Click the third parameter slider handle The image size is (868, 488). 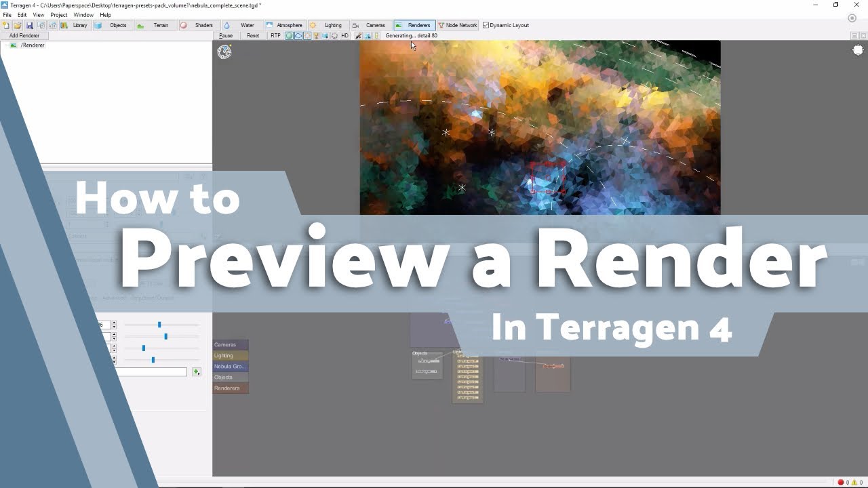click(x=144, y=348)
